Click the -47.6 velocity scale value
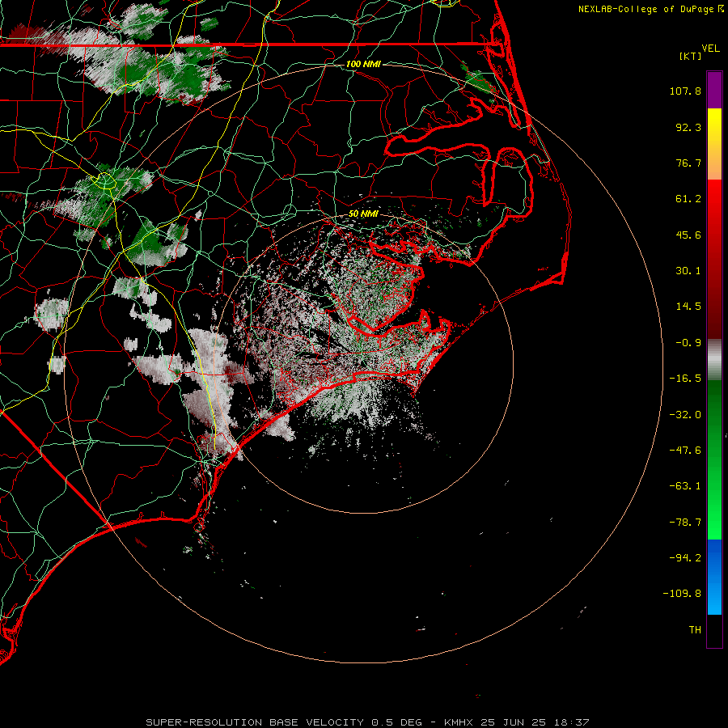The width and height of the screenshot is (728, 728). 685,451
